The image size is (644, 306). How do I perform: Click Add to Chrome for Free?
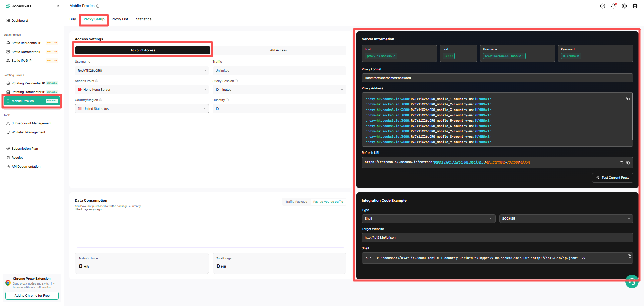(32, 296)
